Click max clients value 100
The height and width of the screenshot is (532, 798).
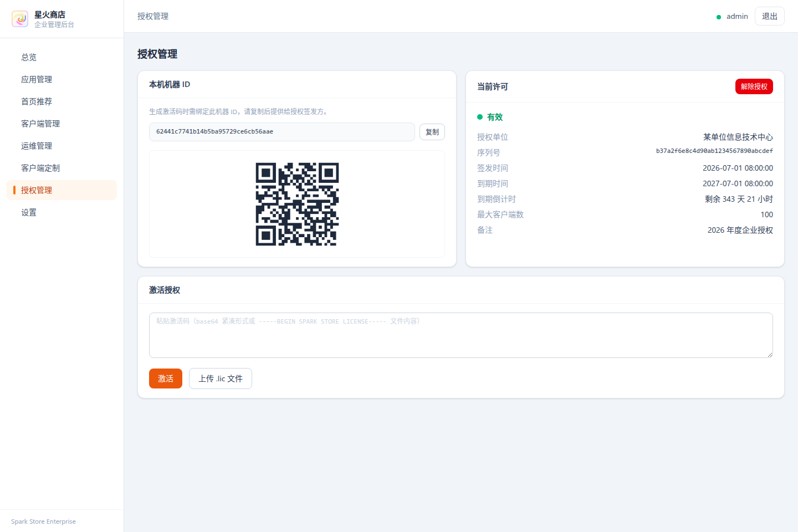click(x=767, y=214)
